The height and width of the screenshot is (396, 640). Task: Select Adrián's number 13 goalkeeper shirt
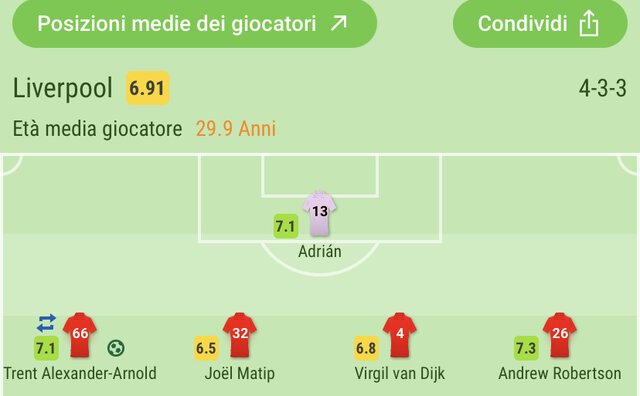pyautogui.click(x=320, y=213)
